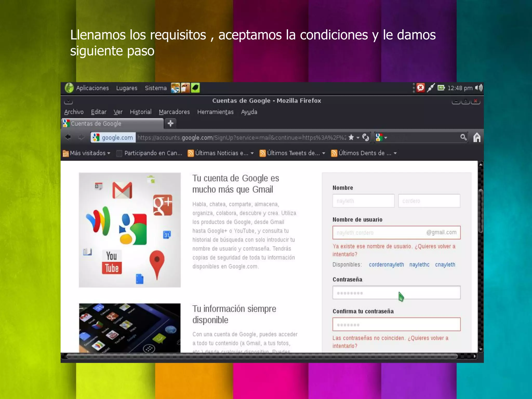Bookmark this page with the star icon
This screenshot has height=399, width=532.
pos(351,137)
